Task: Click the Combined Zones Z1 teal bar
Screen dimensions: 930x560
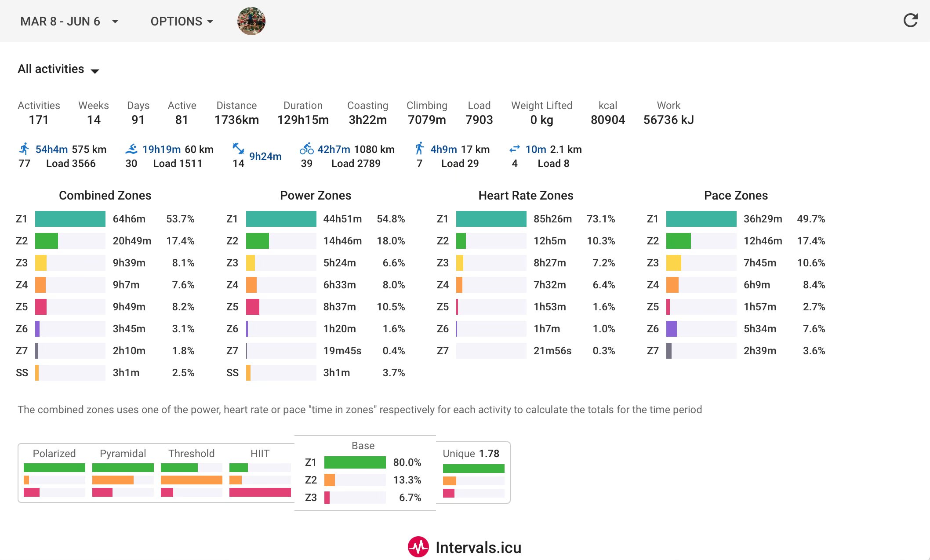Action: tap(70, 219)
